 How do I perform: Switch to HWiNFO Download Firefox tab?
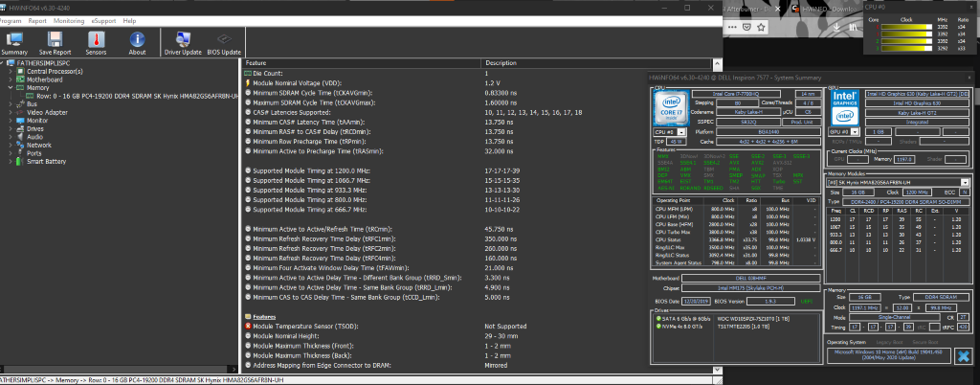[825, 8]
